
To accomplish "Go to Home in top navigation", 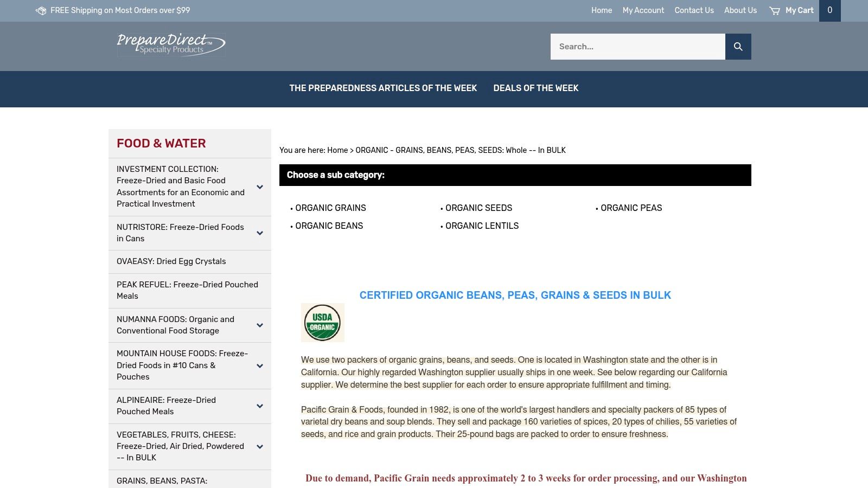I will pos(602,10).
